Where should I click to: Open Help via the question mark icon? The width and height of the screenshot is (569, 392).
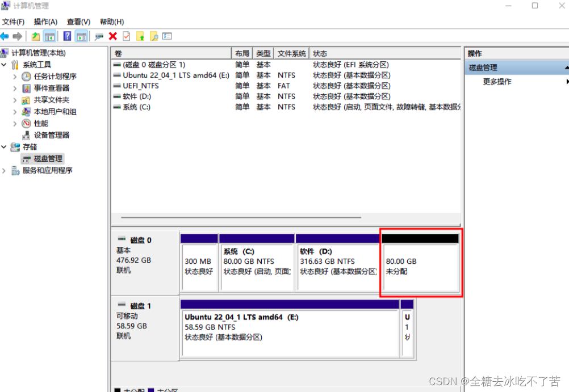[x=68, y=36]
